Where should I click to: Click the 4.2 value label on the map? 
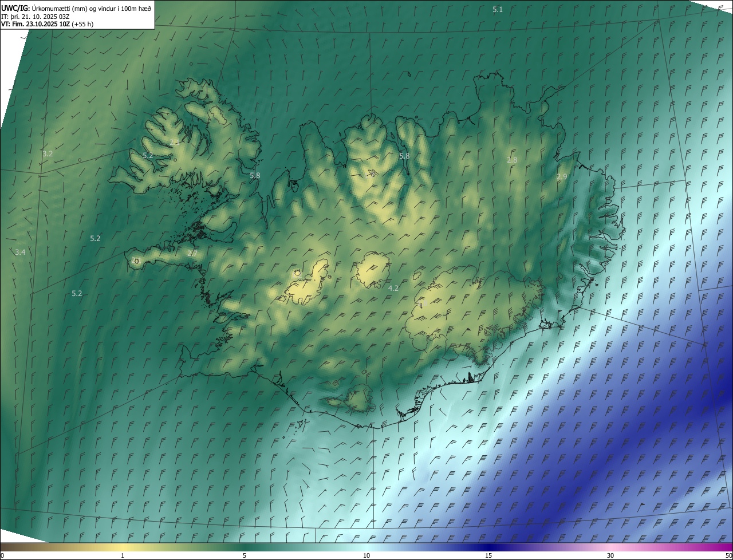(393, 289)
